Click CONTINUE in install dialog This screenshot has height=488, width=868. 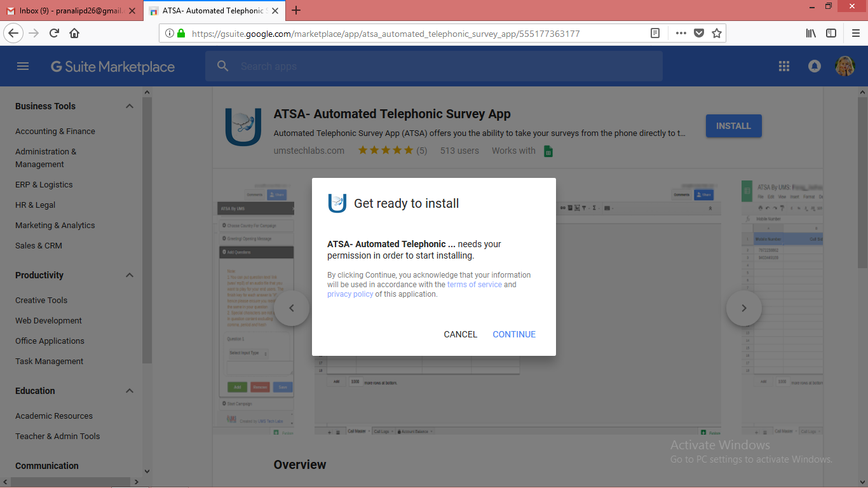[514, 334]
